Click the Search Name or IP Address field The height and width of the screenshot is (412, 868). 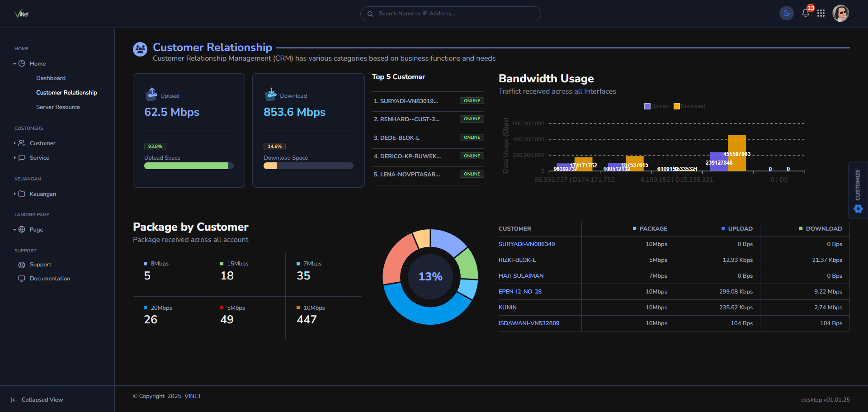click(x=452, y=14)
